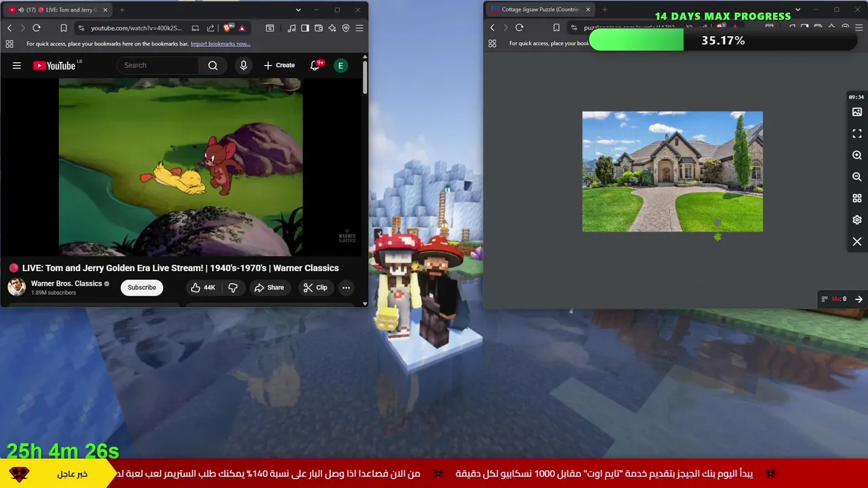Click the YouTube address bar URL

pyautogui.click(x=136, y=28)
